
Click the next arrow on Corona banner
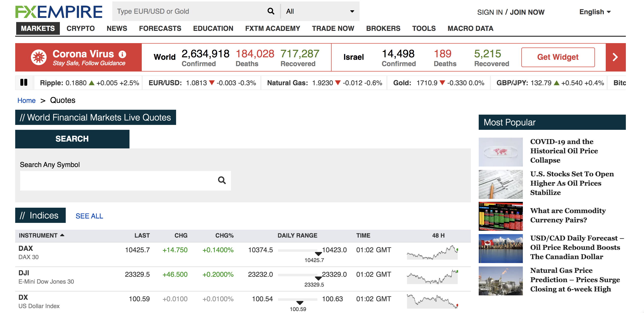[616, 57]
